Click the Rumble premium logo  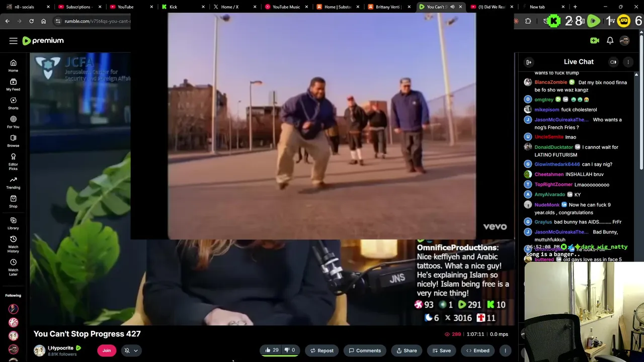click(x=43, y=41)
